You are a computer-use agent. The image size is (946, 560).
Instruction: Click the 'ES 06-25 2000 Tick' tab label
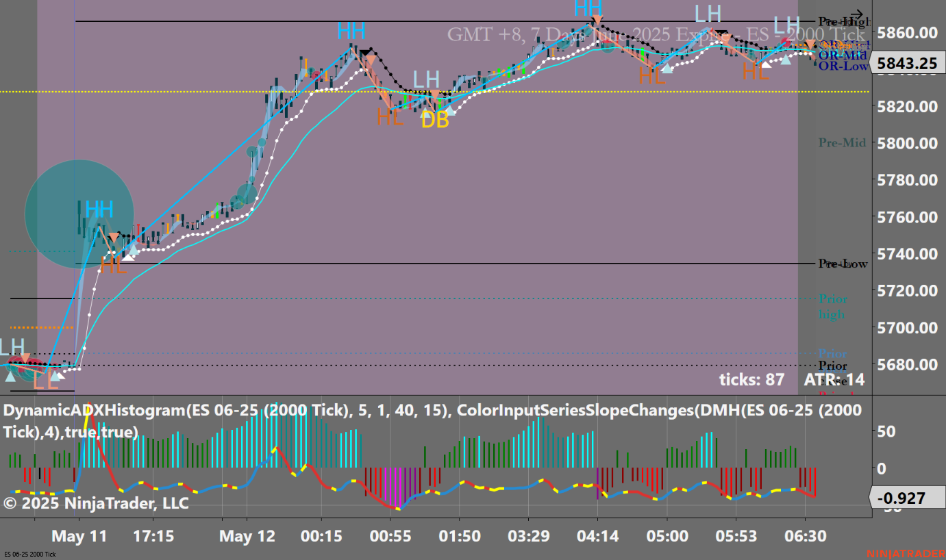pyautogui.click(x=29, y=554)
